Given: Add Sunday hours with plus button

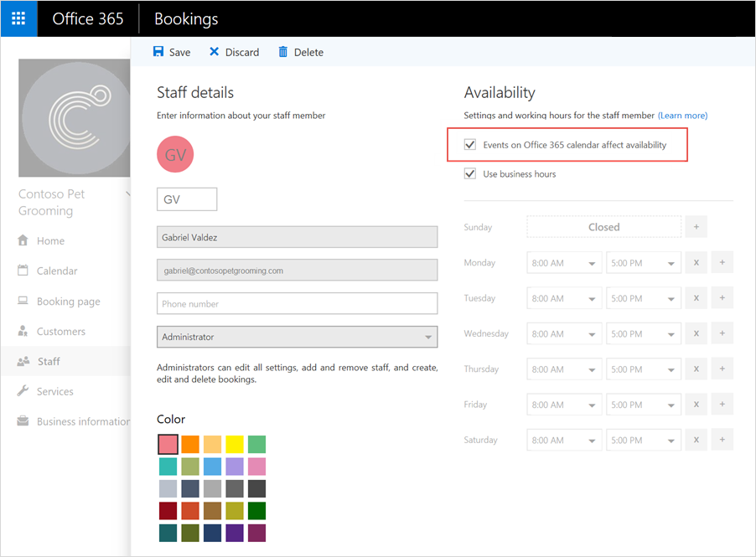Looking at the screenshot, I should tap(696, 227).
